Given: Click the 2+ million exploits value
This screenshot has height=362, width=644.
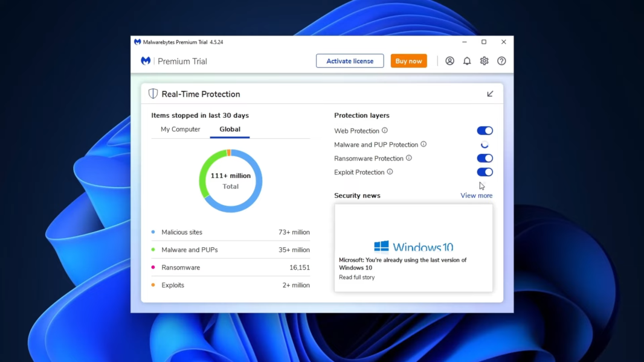Looking at the screenshot, I should tap(296, 285).
